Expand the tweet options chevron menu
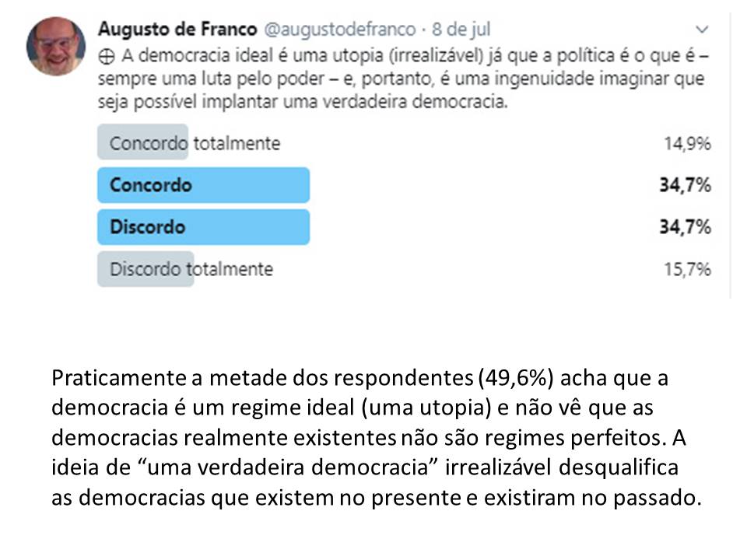 (702, 30)
